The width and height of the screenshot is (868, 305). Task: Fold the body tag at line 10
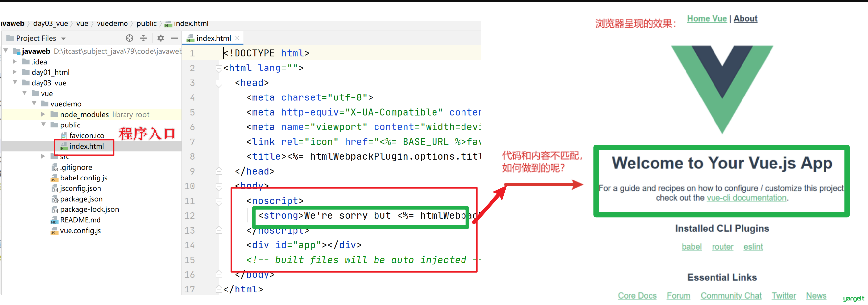point(219,186)
